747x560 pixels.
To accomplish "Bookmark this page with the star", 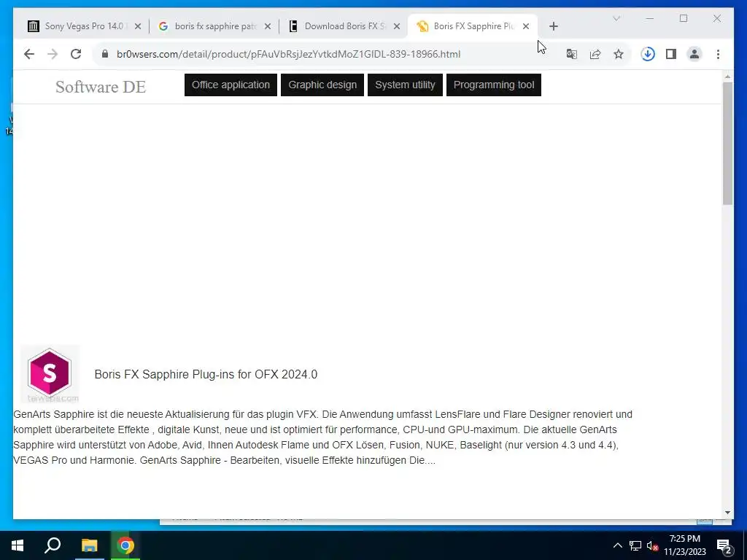I will pyautogui.click(x=619, y=54).
